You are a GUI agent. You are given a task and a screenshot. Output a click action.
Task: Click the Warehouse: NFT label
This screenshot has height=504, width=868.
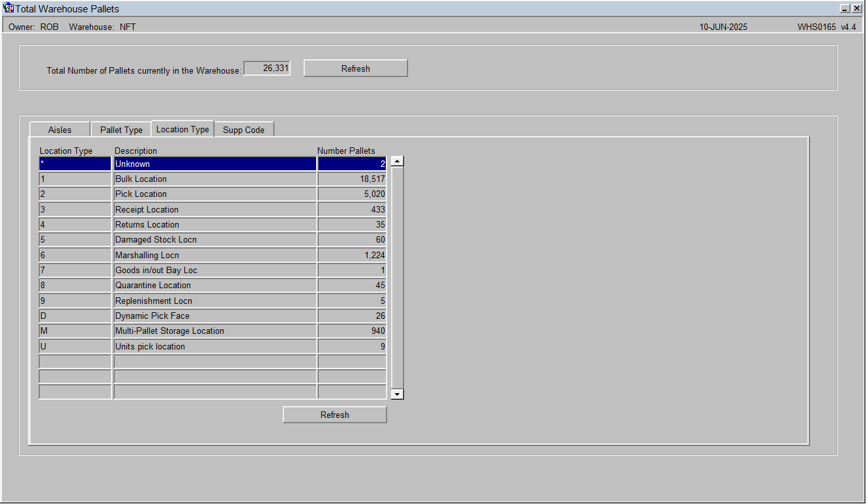tap(102, 27)
